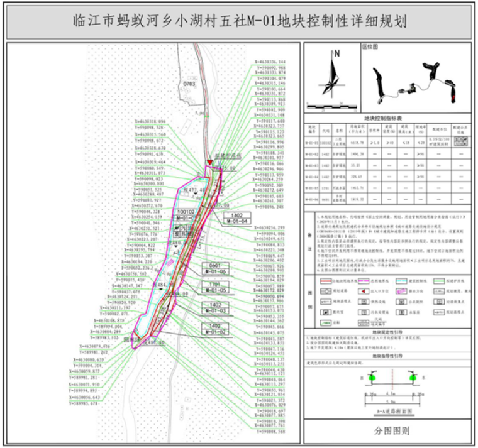Click the 地块规定性引导 section heading
The height and width of the screenshot is (448, 478).
[387, 332]
